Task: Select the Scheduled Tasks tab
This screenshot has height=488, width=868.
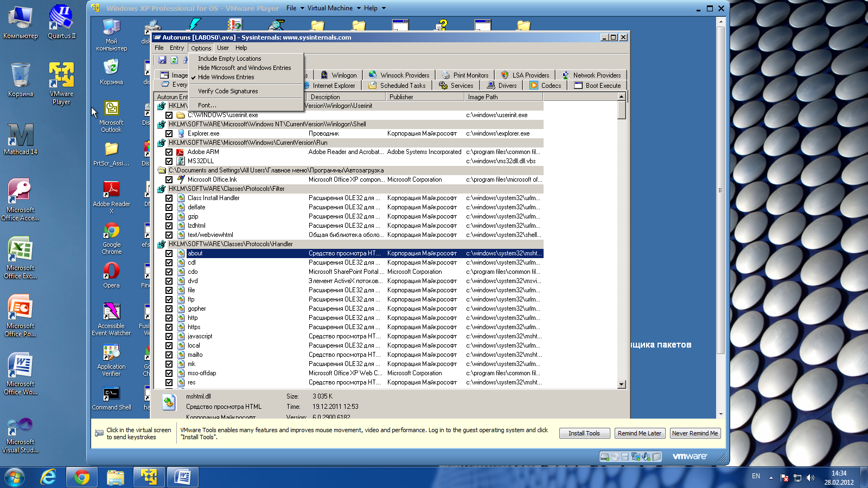Action: (397, 86)
